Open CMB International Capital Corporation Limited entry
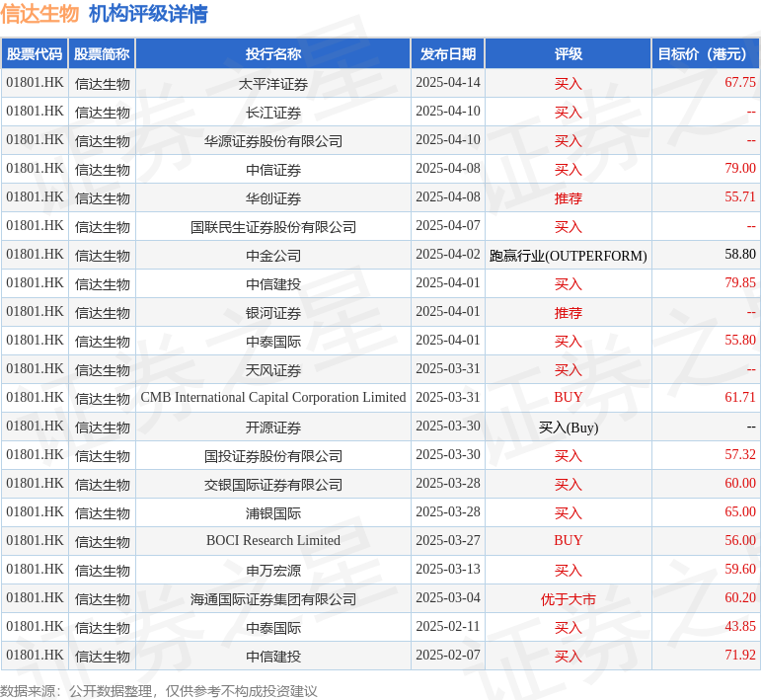The image size is (761, 700). click(x=273, y=398)
